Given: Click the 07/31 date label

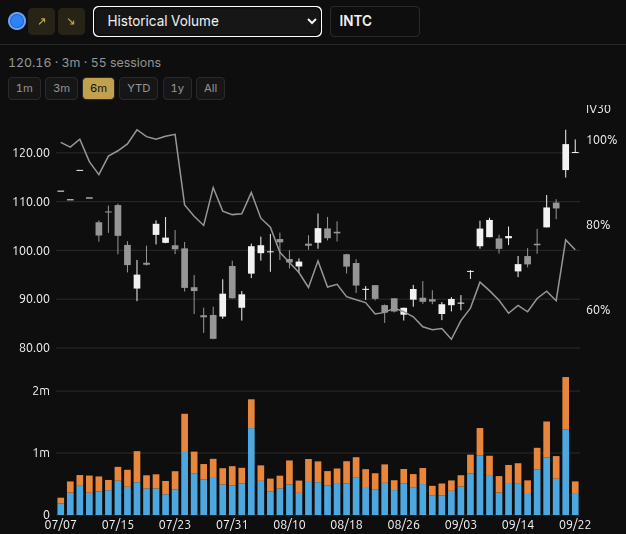Looking at the screenshot, I should pos(232,524).
